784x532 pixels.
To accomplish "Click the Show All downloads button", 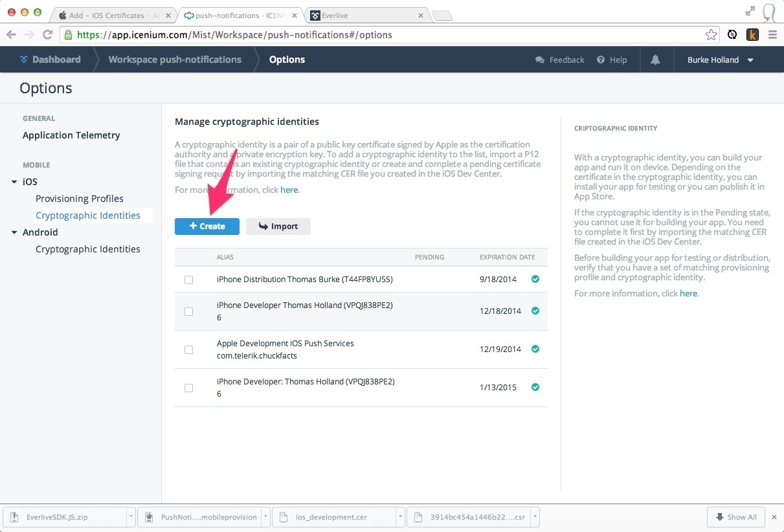I will pyautogui.click(x=735, y=517).
